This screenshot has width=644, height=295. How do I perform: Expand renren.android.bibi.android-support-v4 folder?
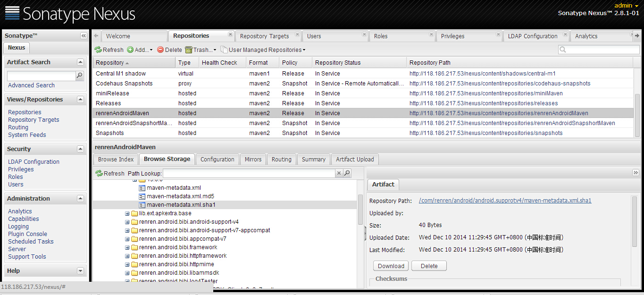pos(127,222)
